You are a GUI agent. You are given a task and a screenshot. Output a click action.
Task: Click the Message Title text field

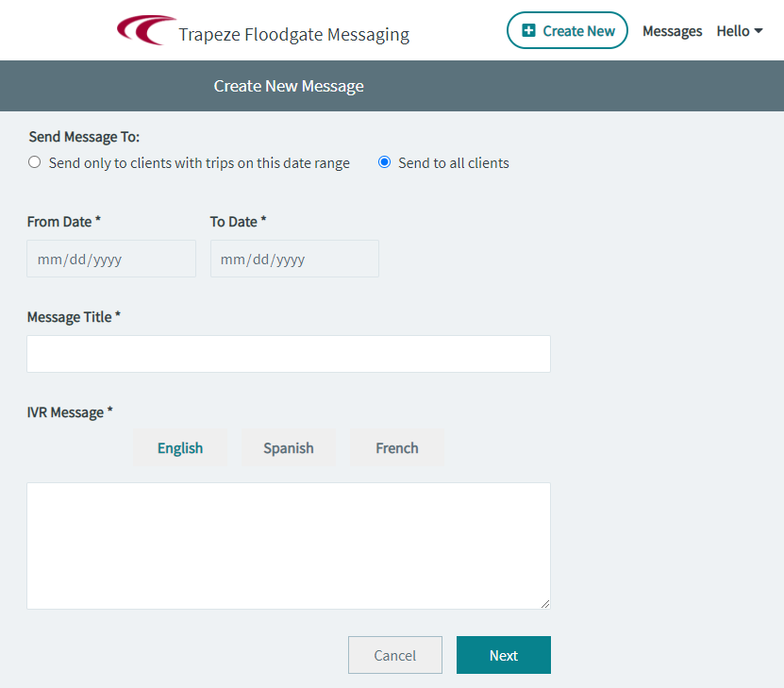288,353
